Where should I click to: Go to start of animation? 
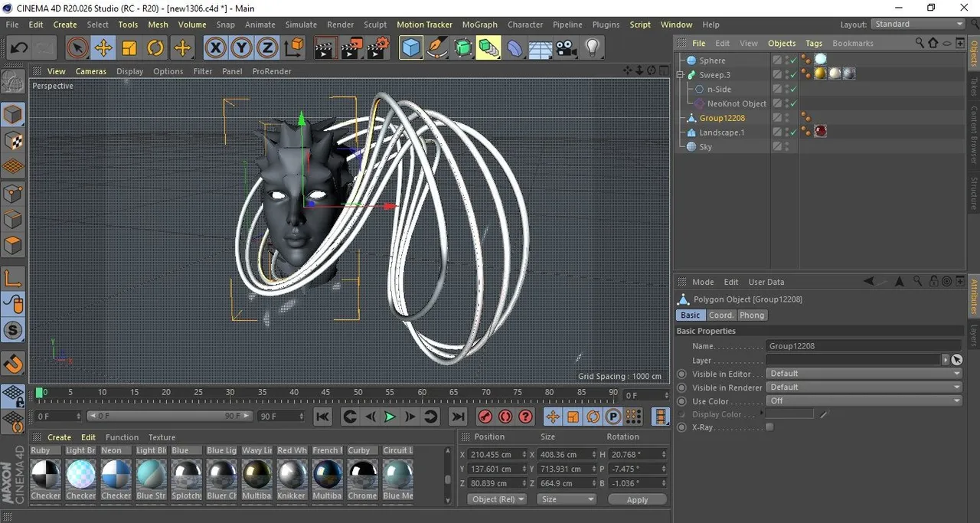click(x=323, y=417)
